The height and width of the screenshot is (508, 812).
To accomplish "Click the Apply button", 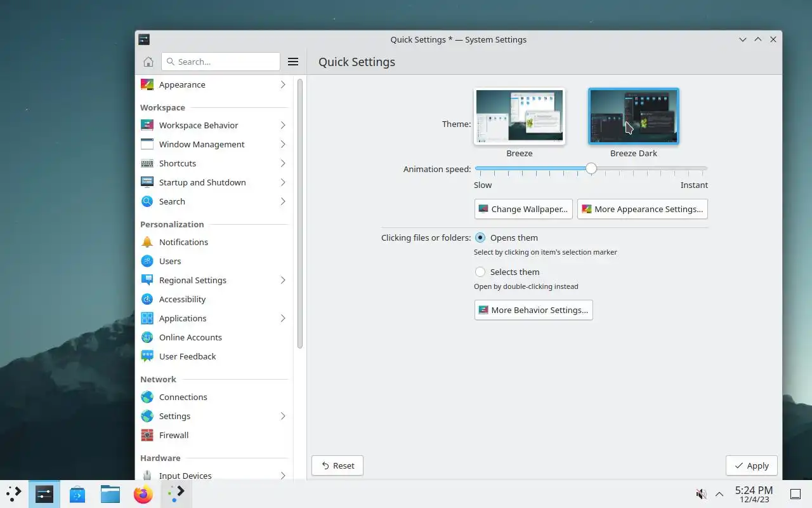I will tap(752, 465).
